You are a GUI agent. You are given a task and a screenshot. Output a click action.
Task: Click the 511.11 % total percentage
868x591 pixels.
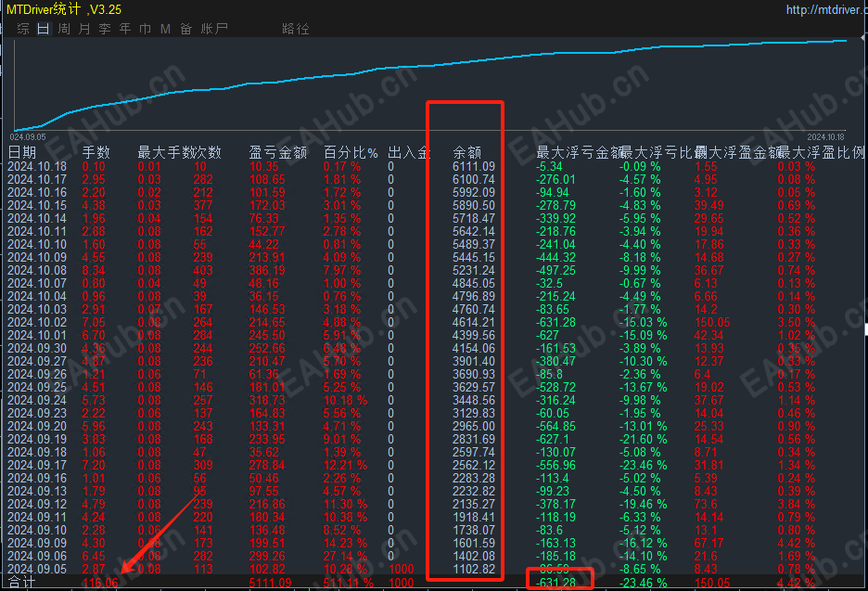pos(348,583)
